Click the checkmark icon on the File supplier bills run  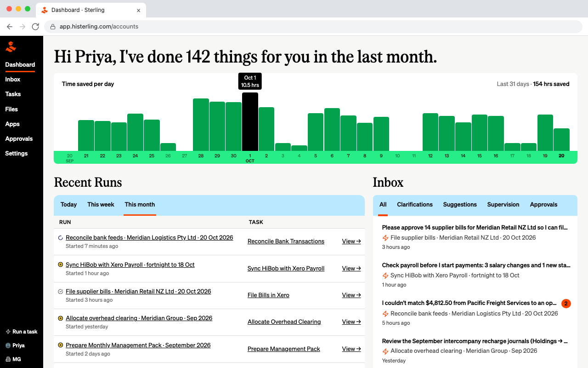click(61, 292)
